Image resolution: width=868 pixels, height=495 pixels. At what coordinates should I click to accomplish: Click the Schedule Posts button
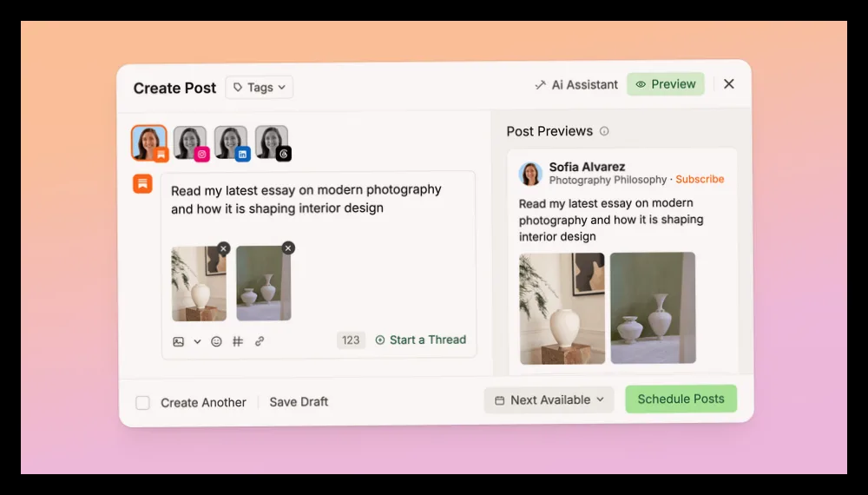681,399
